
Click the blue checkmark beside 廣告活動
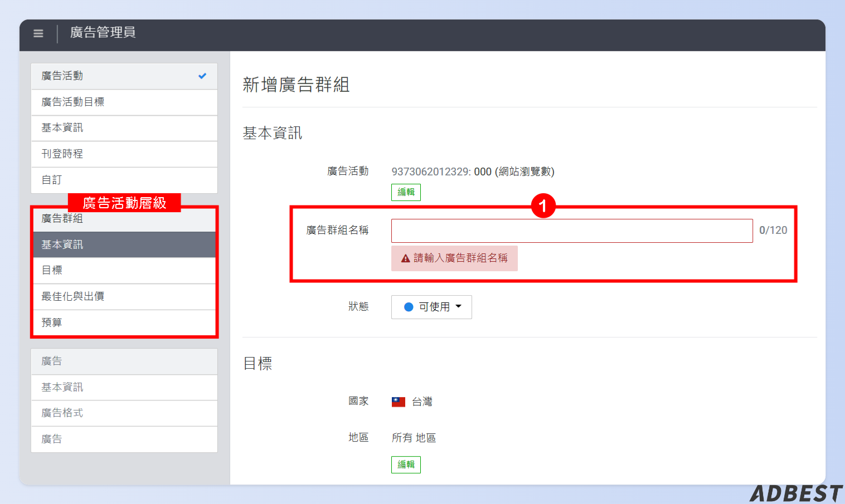202,76
